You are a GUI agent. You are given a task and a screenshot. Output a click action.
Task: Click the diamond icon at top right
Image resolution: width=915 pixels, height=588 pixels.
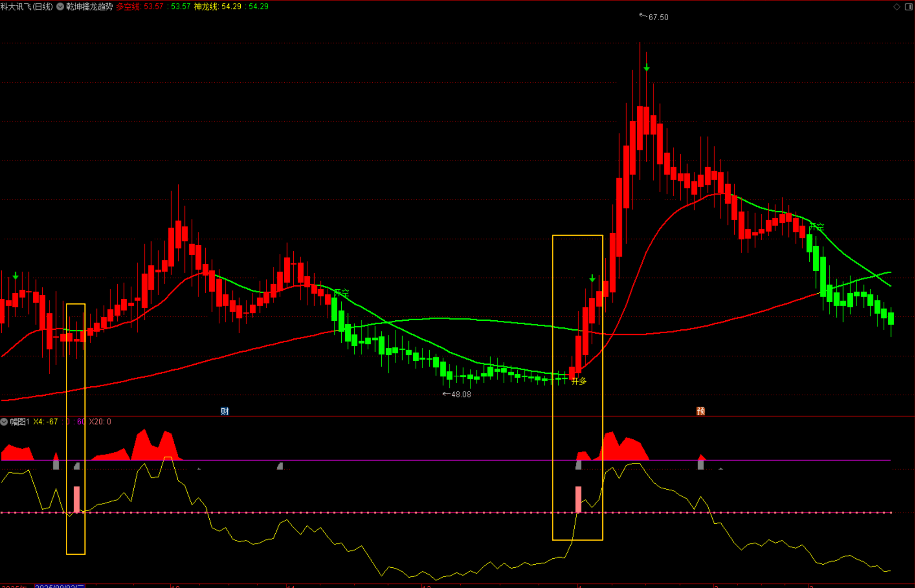pyautogui.click(x=897, y=6)
